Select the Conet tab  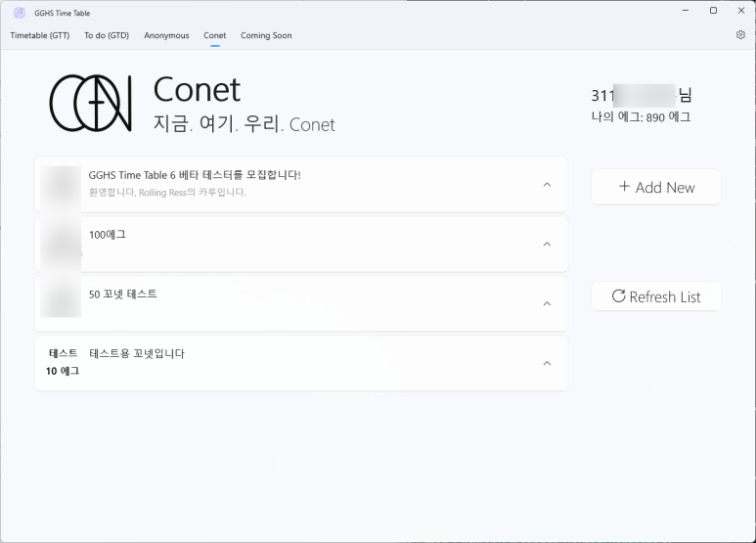[x=214, y=35]
